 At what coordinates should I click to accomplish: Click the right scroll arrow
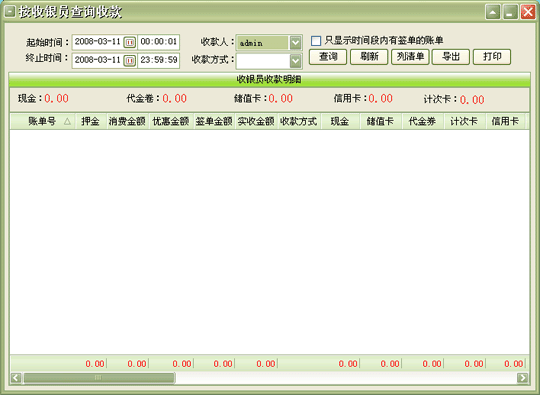[523, 378]
